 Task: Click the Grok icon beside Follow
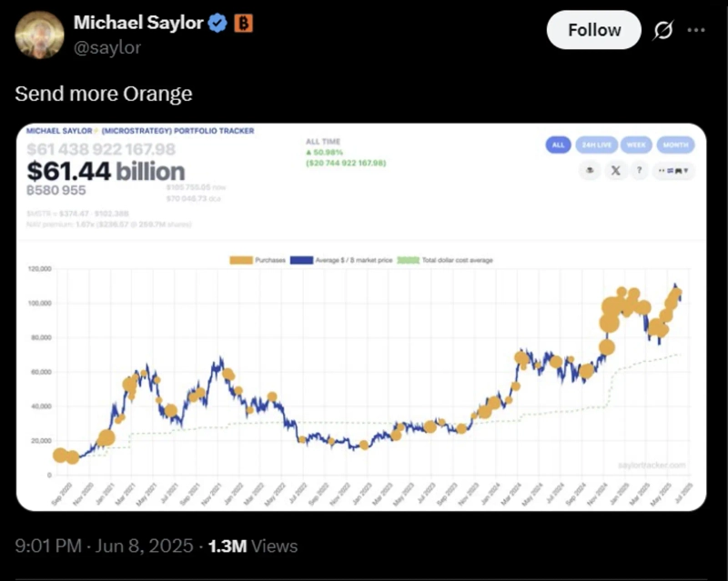click(663, 31)
